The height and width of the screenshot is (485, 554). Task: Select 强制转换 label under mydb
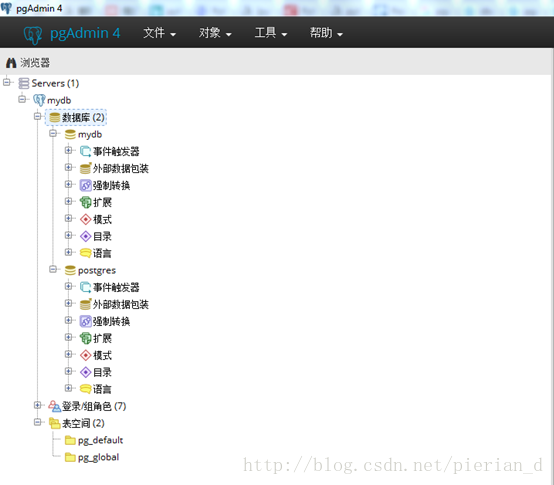(111, 185)
